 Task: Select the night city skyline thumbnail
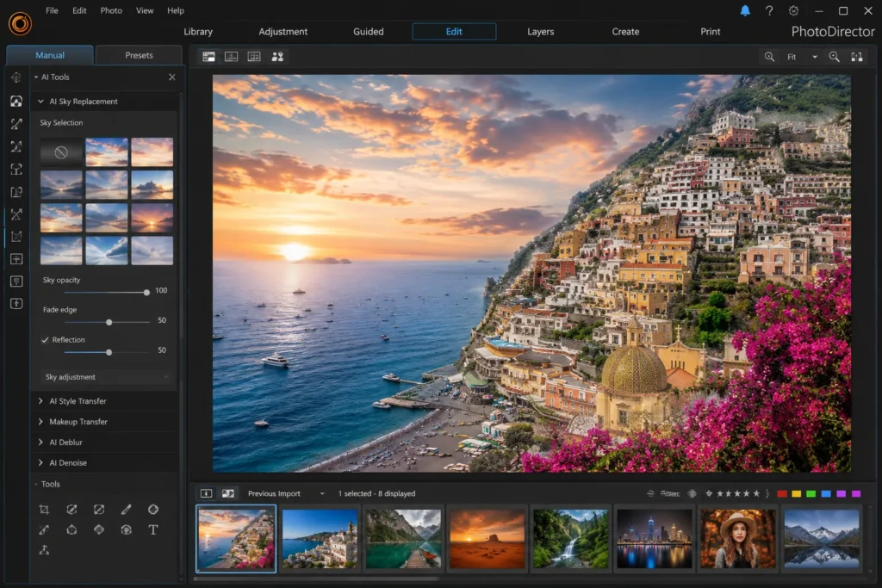655,539
